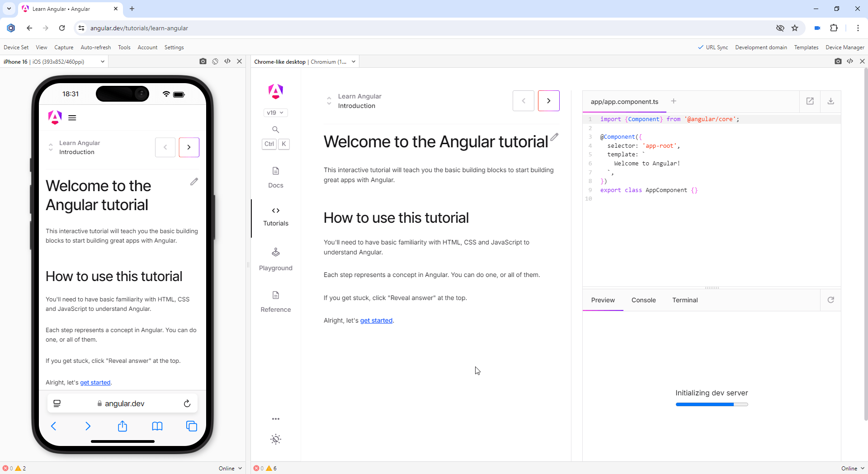Click the share icon in the simulated Safari toolbar
The height and width of the screenshot is (474, 868).
(122, 426)
